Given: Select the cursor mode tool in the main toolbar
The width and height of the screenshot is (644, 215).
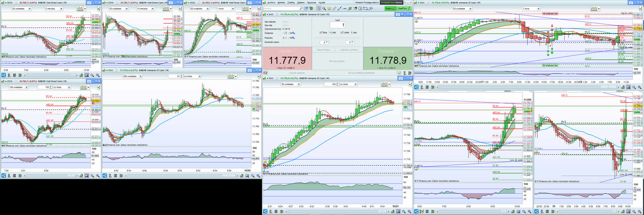Looking at the screenshot, I should pos(319,9).
